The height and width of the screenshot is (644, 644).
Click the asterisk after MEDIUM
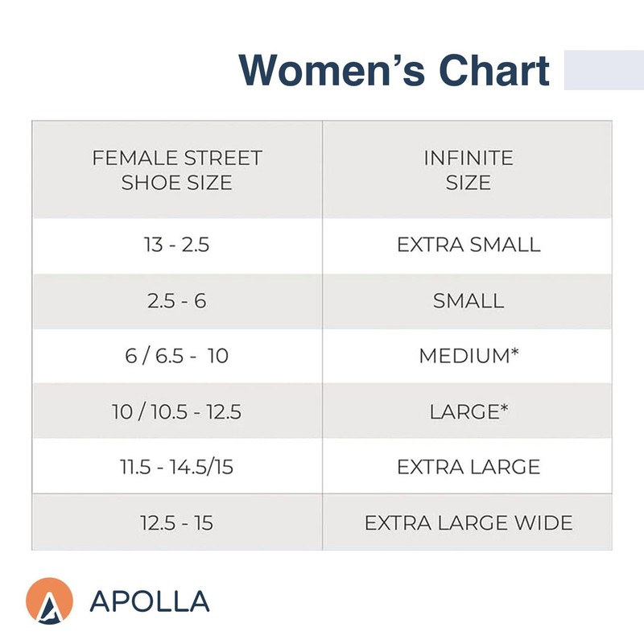[x=513, y=353]
